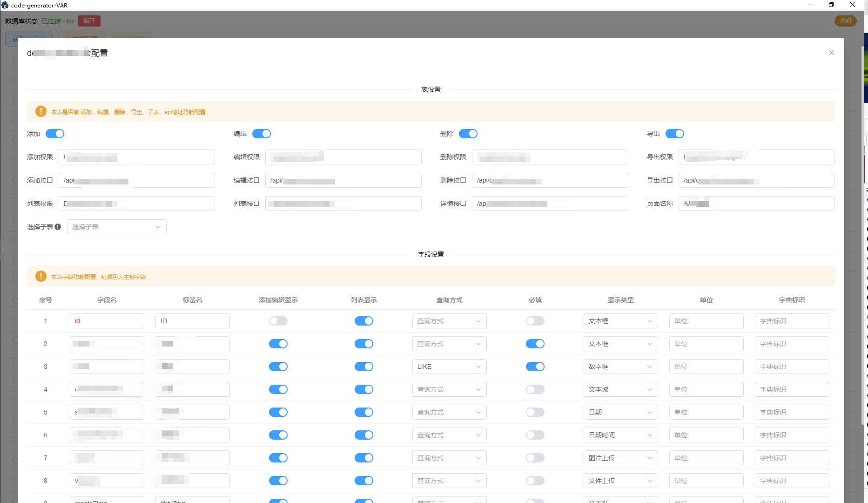Viewport: 868px width, 503px height.
Task: Click the 添加接口 input field
Action: coord(137,180)
